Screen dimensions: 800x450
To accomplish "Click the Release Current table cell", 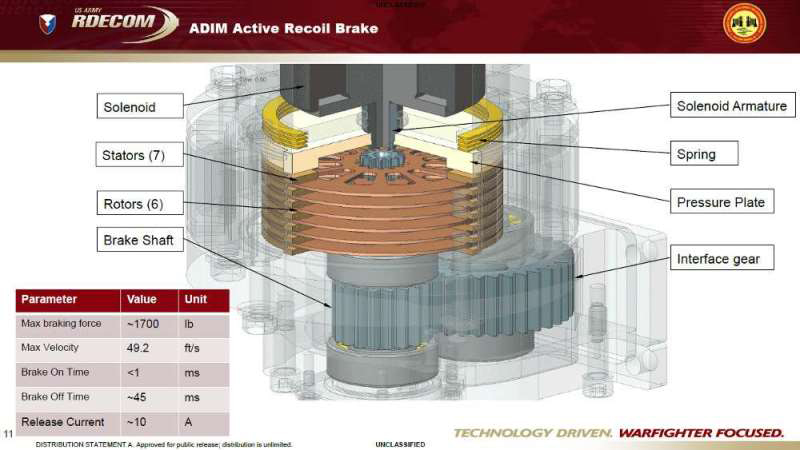I will [63, 421].
